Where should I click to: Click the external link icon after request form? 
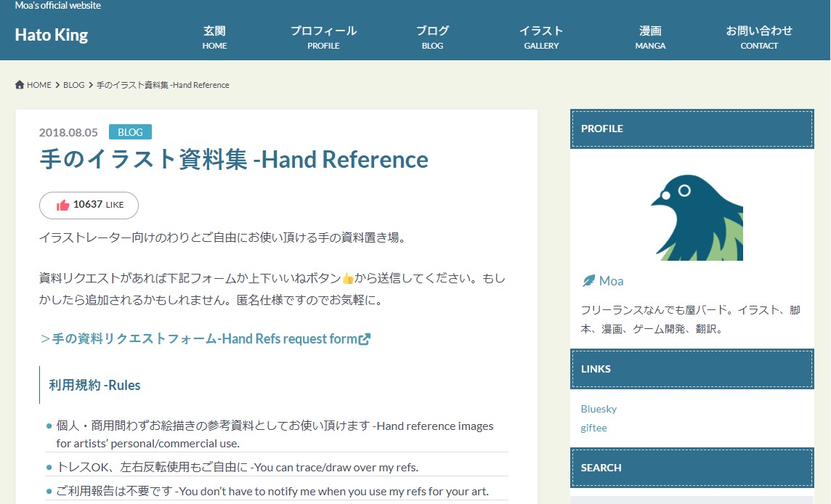(365, 339)
